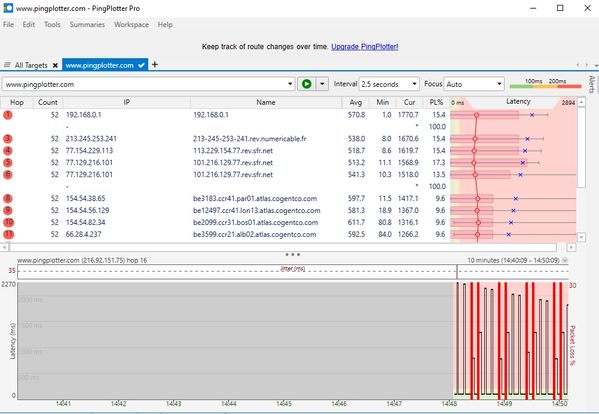The image size is (599, 414).
Task: Select hop 4 red marker
Action: click(x=8, y=150)
